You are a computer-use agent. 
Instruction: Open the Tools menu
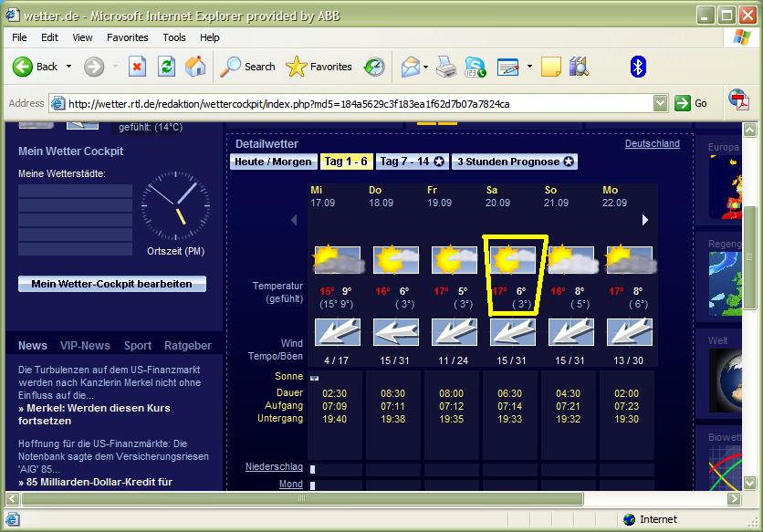pyautogui.click(x=174, y=37)
